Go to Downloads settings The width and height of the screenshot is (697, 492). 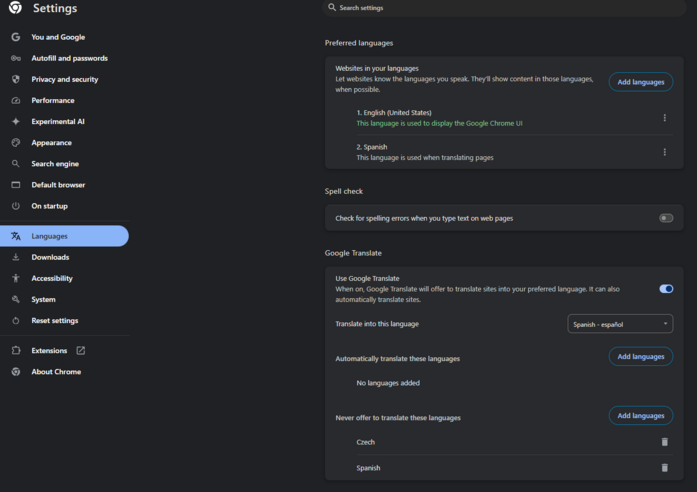[x=50, y=257]
